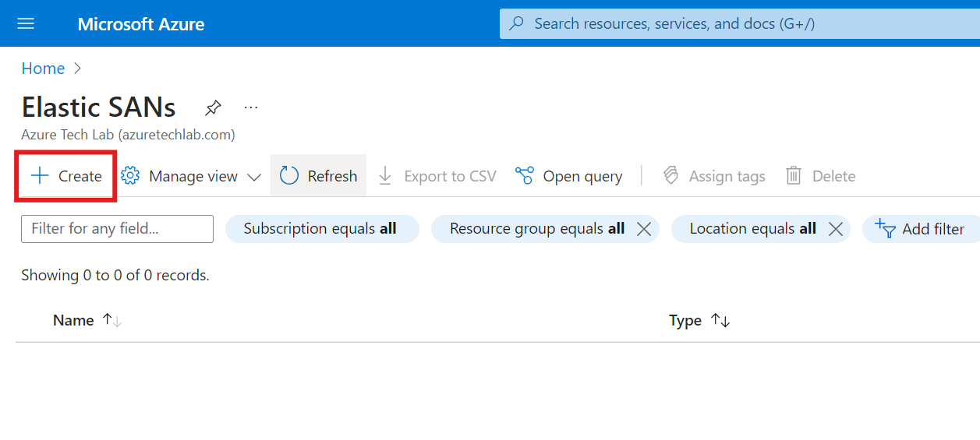Image resolution: width=980 pixels, height=440 pixels.
Task: Click the Elastic SANs page title
Action: point(99,107)
